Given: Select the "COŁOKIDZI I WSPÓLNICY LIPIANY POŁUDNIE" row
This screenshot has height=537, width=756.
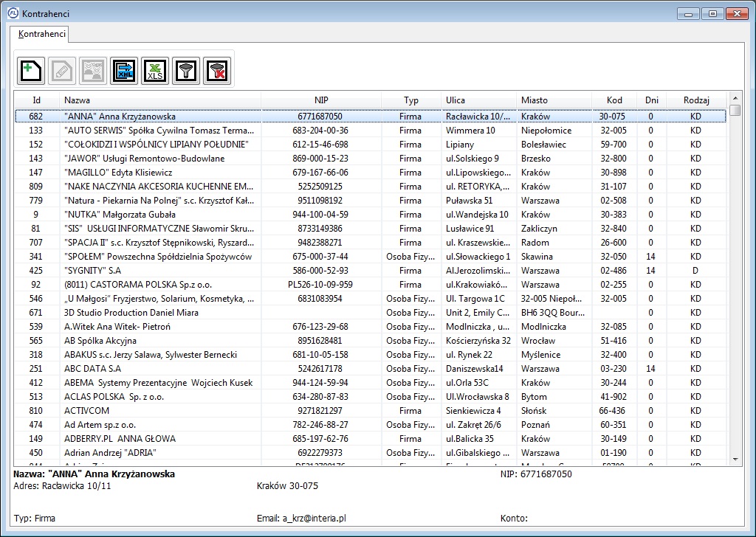Looking at the screenshot, I should (371, 144).
